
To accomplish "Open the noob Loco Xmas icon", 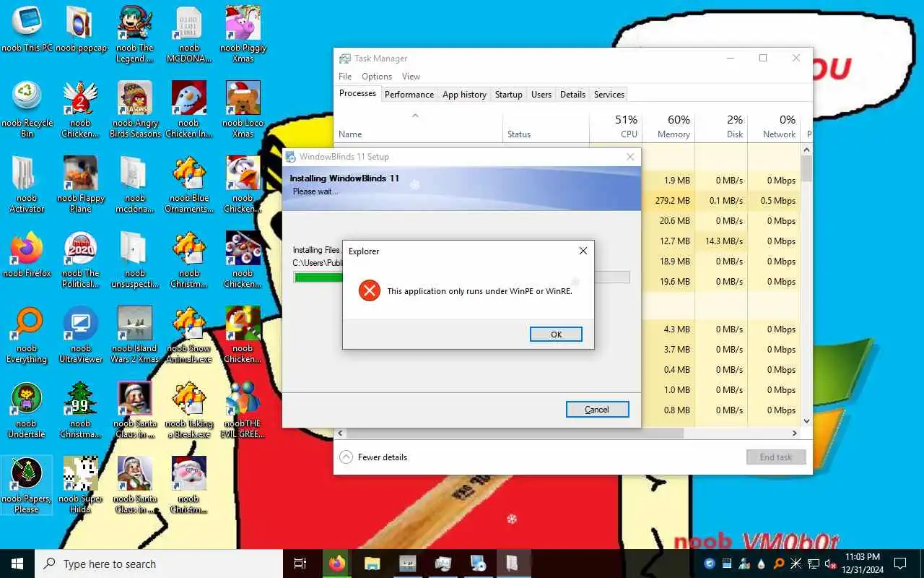I will click(243, 109).
